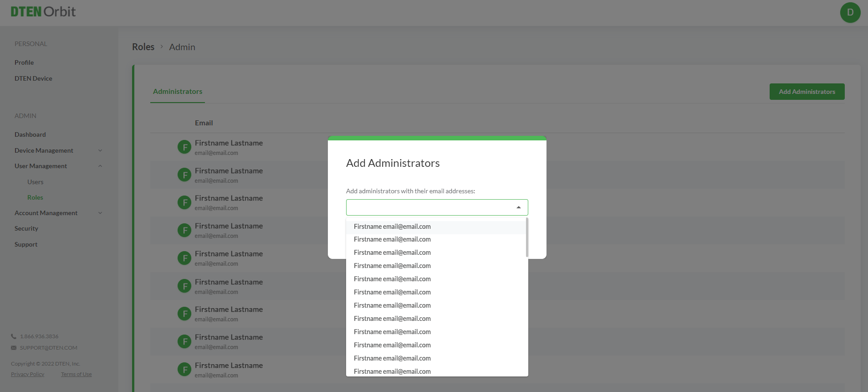Click the Admin breadcrumb text
868x392 pixels.
(182, 47)
